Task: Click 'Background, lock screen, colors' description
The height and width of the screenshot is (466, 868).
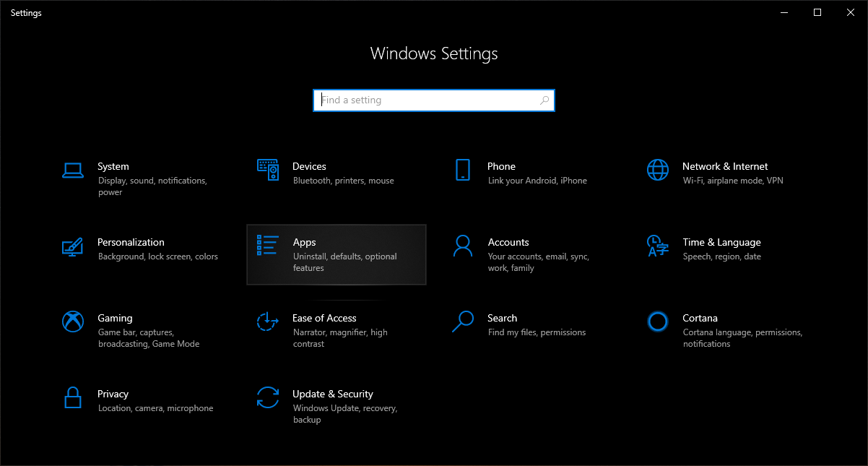Action: [x=158, y=256]
